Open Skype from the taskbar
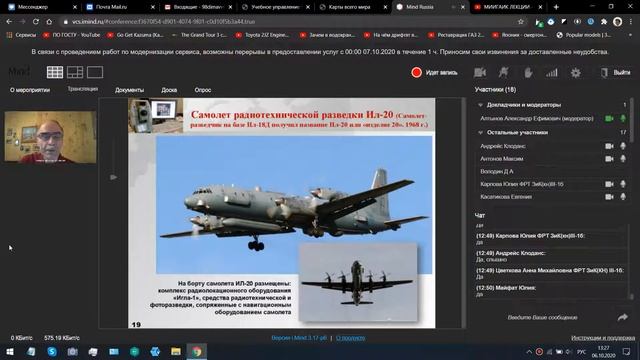The height and width of the screenshot is (360, 640). [52, 351]
